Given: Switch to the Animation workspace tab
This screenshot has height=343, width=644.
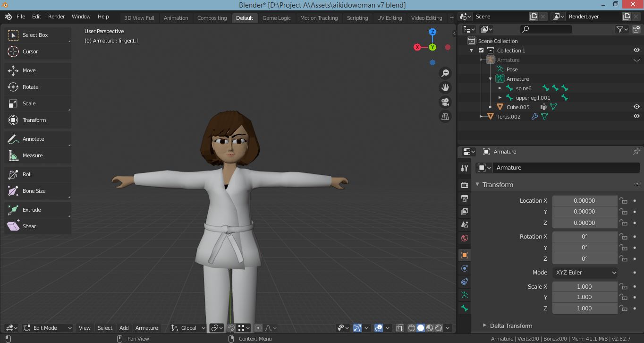Looking at the screenshot, I should pos(176,18).
